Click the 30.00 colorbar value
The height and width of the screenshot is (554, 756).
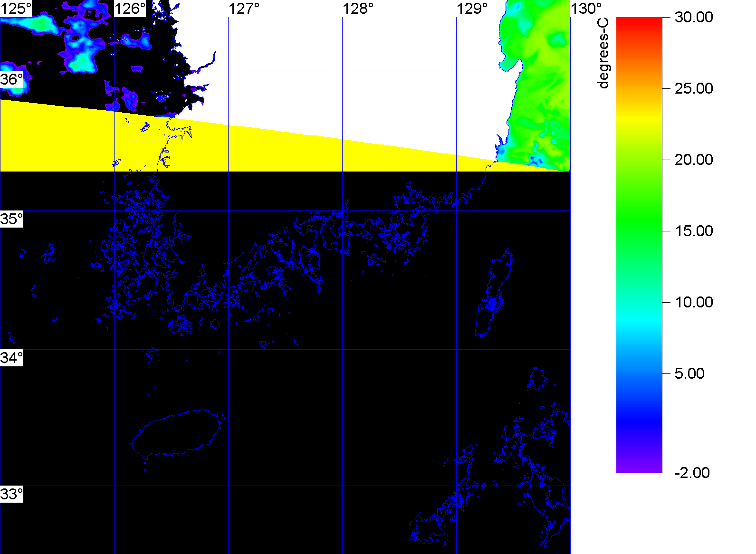pyautogui.click(x=694, y=17)
